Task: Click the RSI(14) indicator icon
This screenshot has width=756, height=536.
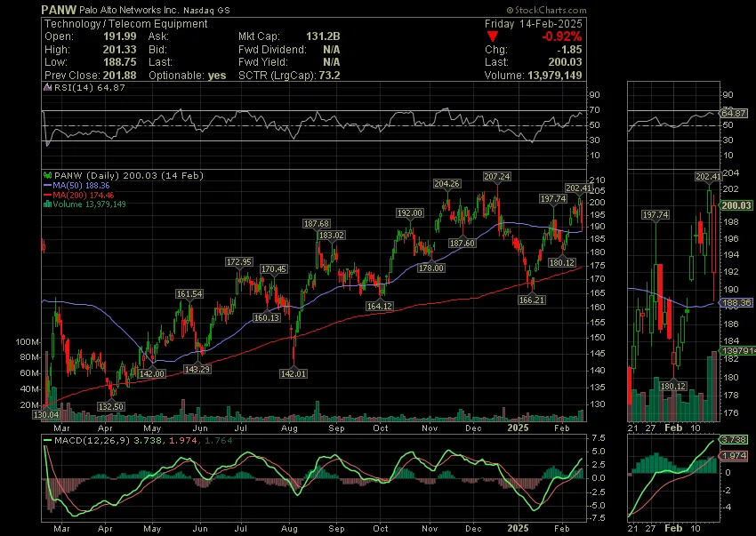Action: 47,87
